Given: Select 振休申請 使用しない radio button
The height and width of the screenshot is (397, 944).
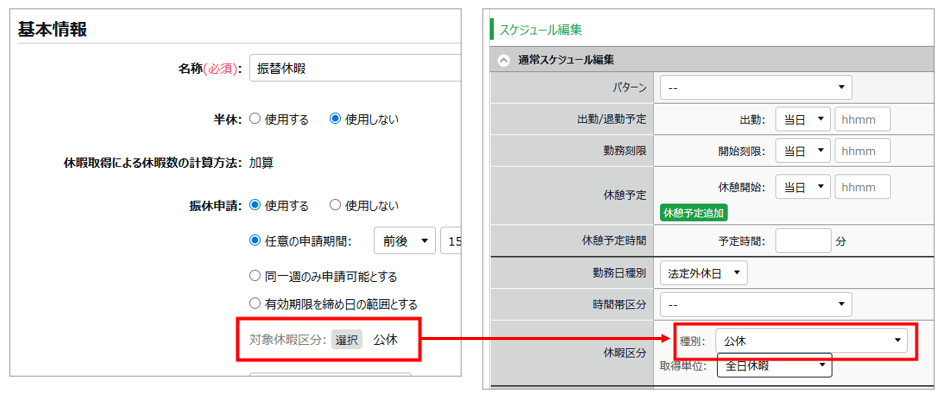Looking at the screenshot, I should [x=335, y=205].
